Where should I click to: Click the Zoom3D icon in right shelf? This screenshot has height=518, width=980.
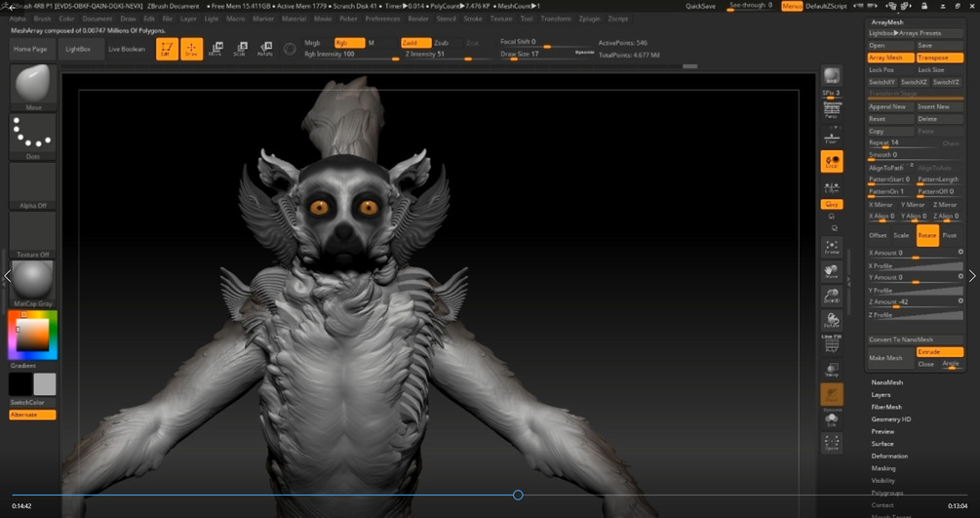[831, 296]
